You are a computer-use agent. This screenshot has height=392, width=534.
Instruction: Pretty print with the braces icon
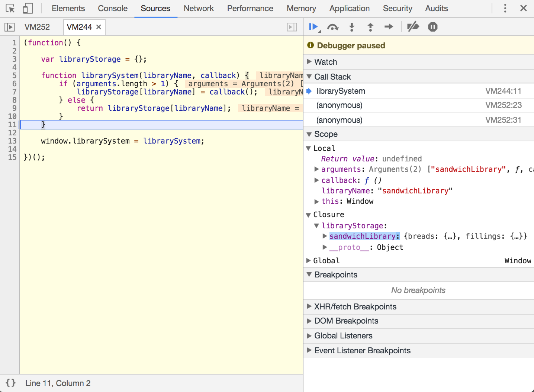11,383
